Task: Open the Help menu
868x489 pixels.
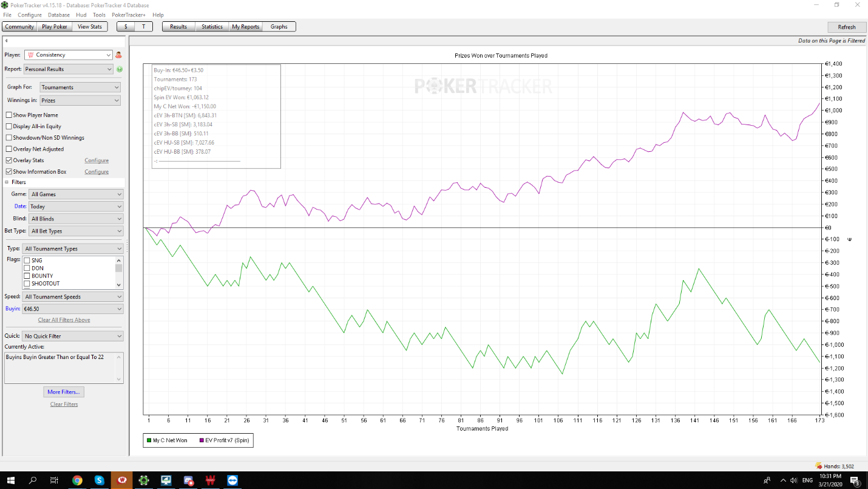Action: (158, 15)
